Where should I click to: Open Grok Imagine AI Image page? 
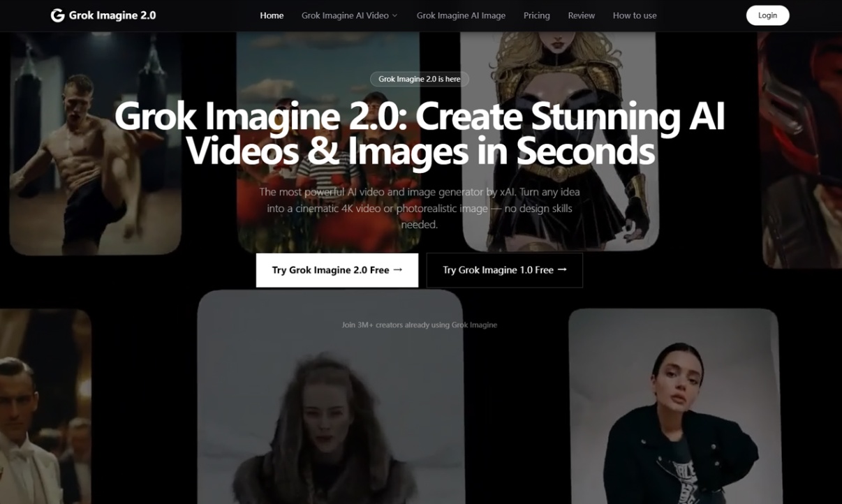[x=460, y=15]
